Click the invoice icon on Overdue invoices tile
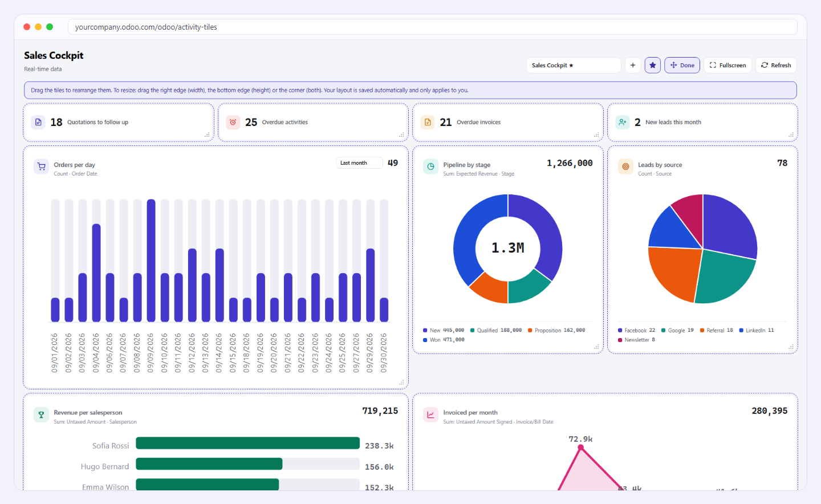Image resolution: width=821 pixels, height=504 pixels. (x=428, y=122)
